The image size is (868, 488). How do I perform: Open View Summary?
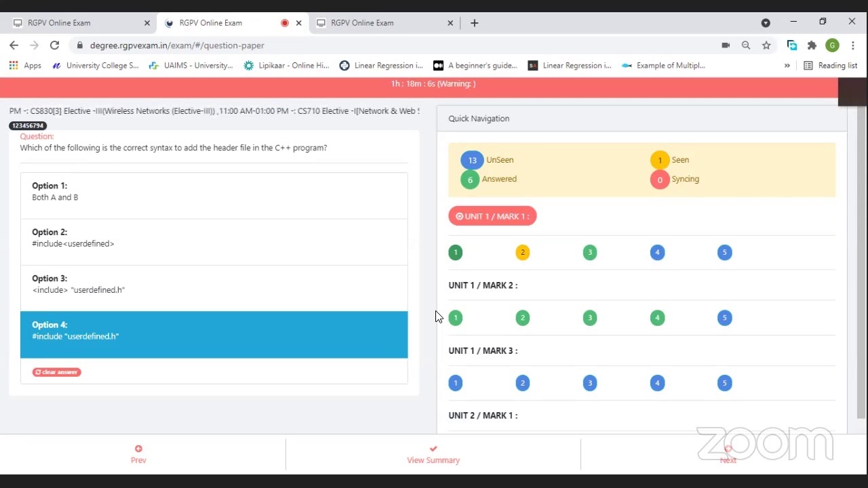point(433,454)
